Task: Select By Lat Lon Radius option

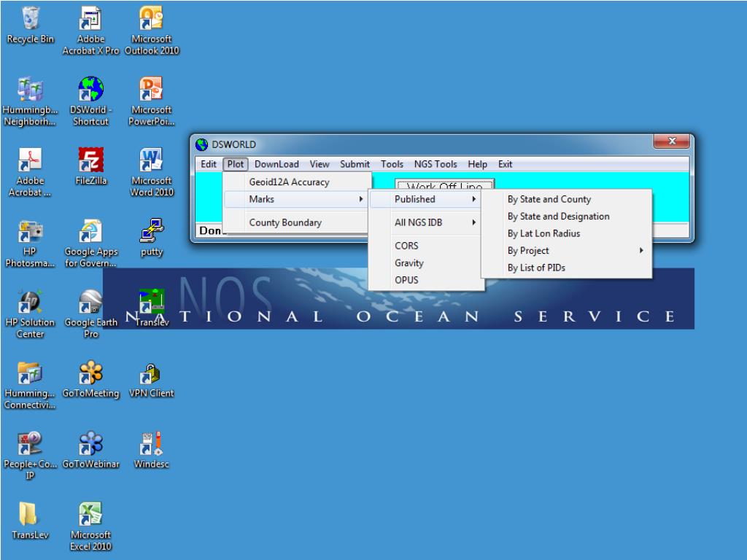Action: coord(566,233)
